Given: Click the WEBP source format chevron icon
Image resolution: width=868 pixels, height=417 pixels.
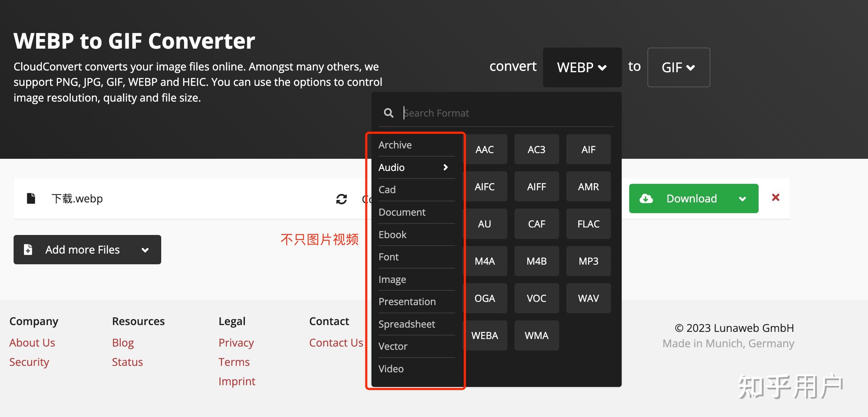Looking at the screenshot, I should [603, 67].
